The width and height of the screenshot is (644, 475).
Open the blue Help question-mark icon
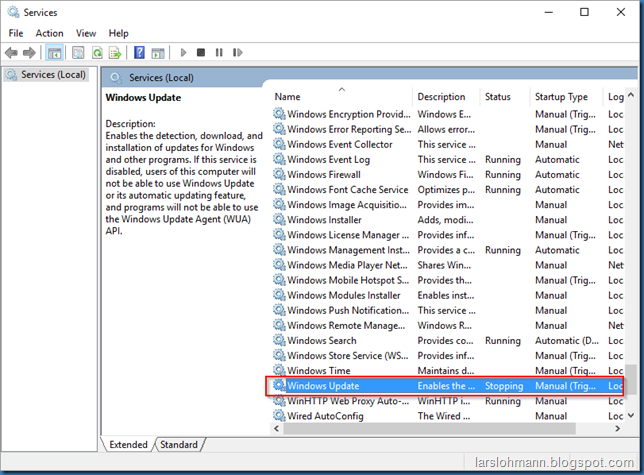pos(139,53)
